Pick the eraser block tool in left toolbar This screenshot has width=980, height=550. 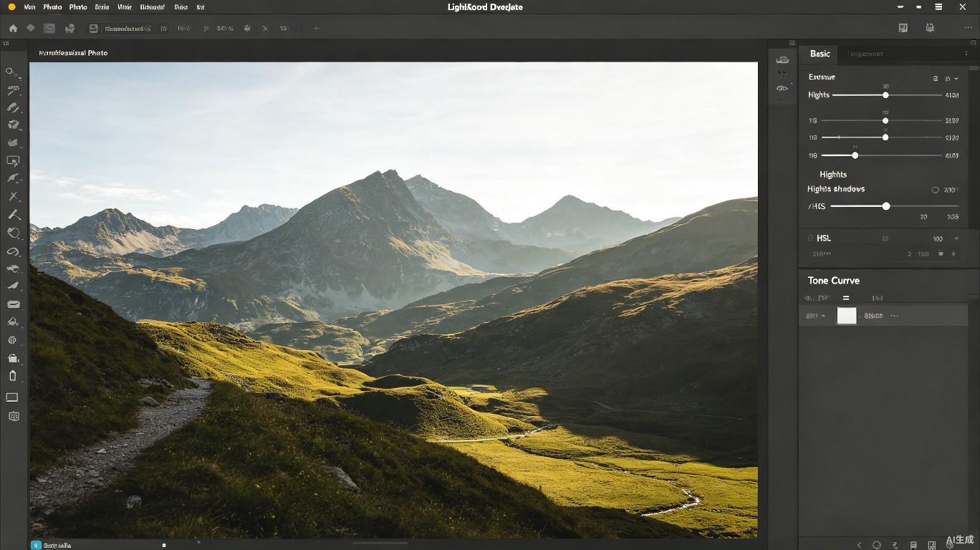[13, 304]
